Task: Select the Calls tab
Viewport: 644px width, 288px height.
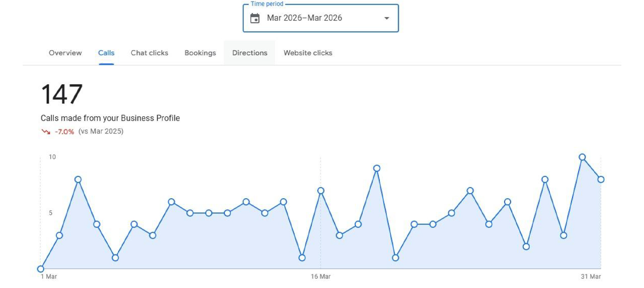Action: click(106, 53)
